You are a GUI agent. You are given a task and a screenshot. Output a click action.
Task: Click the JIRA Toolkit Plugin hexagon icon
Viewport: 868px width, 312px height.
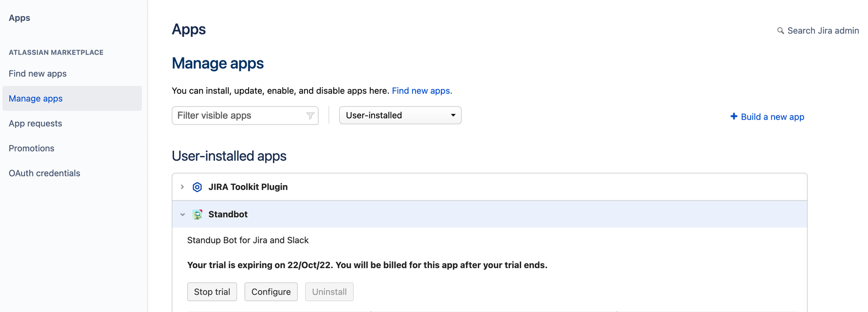pyautogui.click(x=197, y=187)
